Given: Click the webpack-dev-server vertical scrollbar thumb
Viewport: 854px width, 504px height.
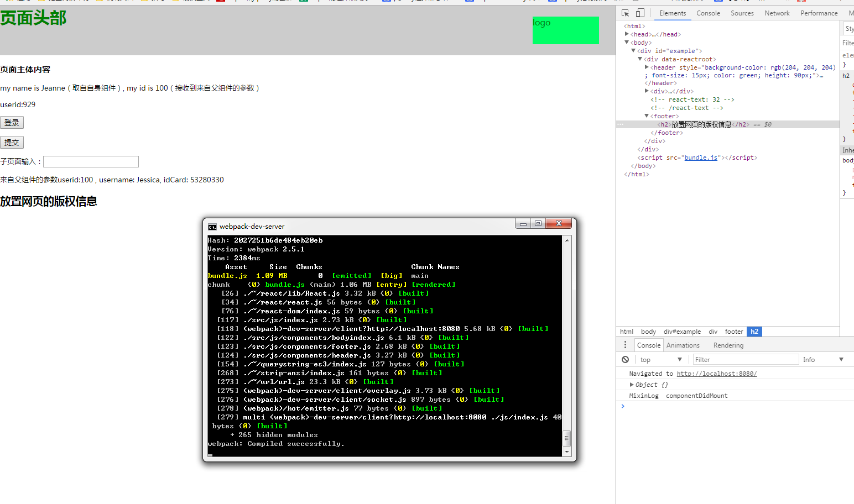Looking at the screenshot, I should coord(567,438).
